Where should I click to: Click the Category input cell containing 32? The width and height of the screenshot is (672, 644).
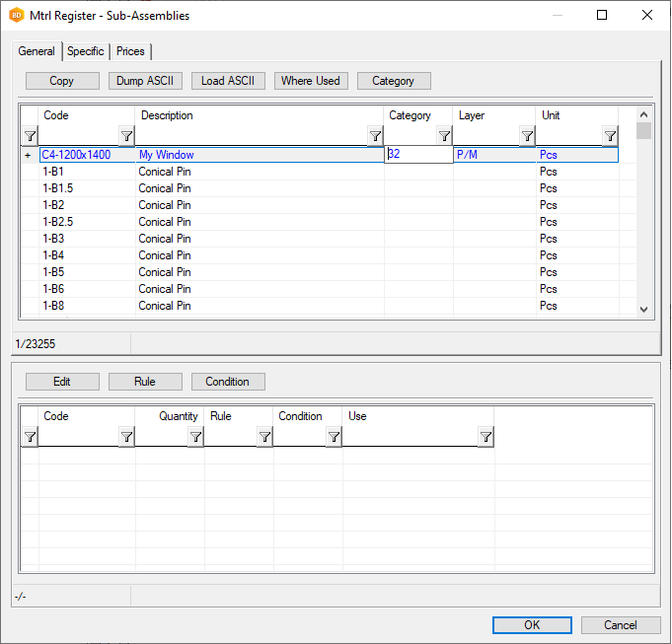point(418,155)
